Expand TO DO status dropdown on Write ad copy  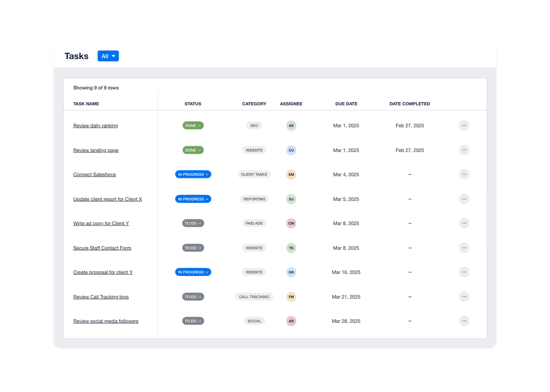tap(193, 223)
